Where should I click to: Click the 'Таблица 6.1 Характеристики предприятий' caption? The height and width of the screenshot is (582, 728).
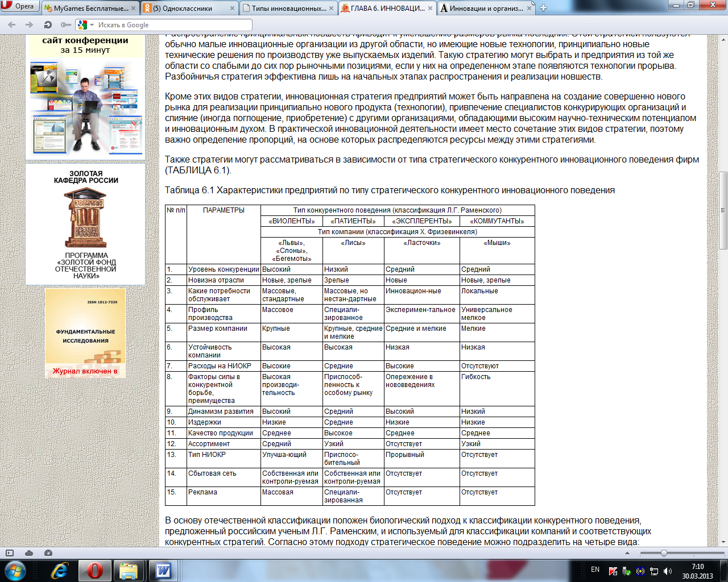pyautogui.click(x=390, y=190)
